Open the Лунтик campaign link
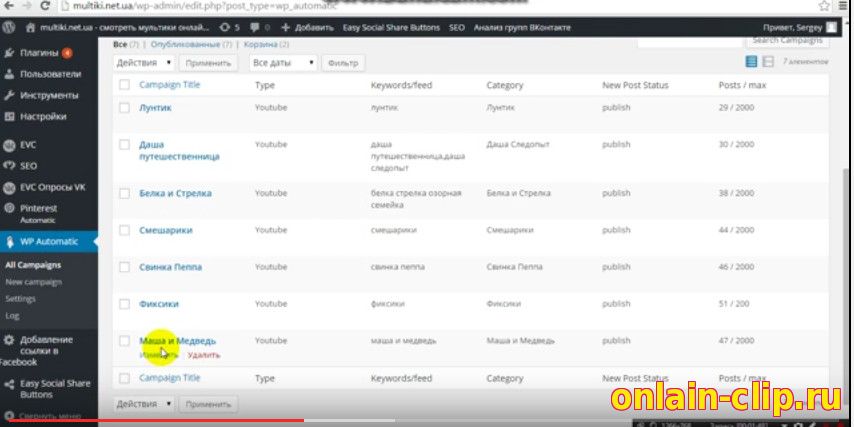Image resolution: width=854 pixels, height=427 pixels. [x=155, y=108]
